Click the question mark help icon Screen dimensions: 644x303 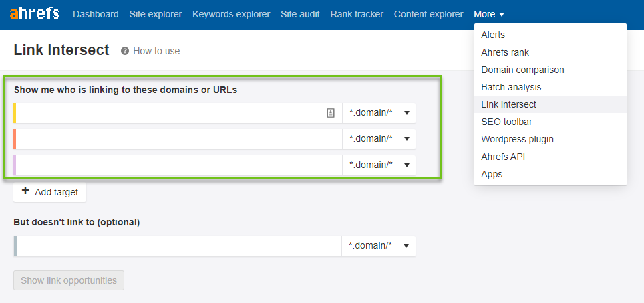click(125, 51)
